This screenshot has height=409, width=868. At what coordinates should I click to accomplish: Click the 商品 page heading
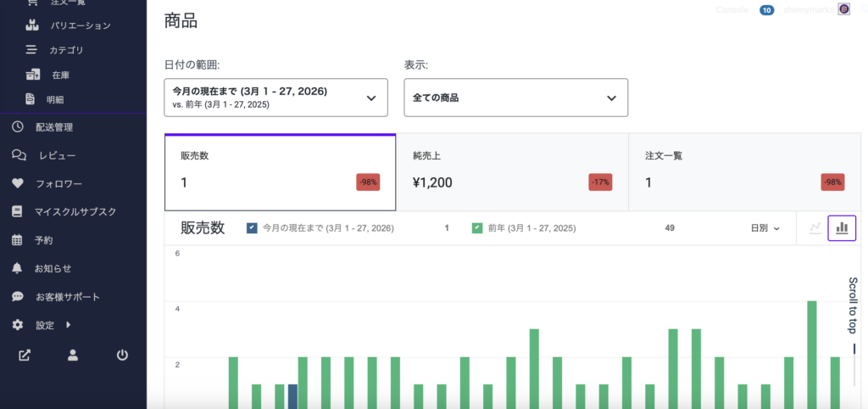point(181,21)
